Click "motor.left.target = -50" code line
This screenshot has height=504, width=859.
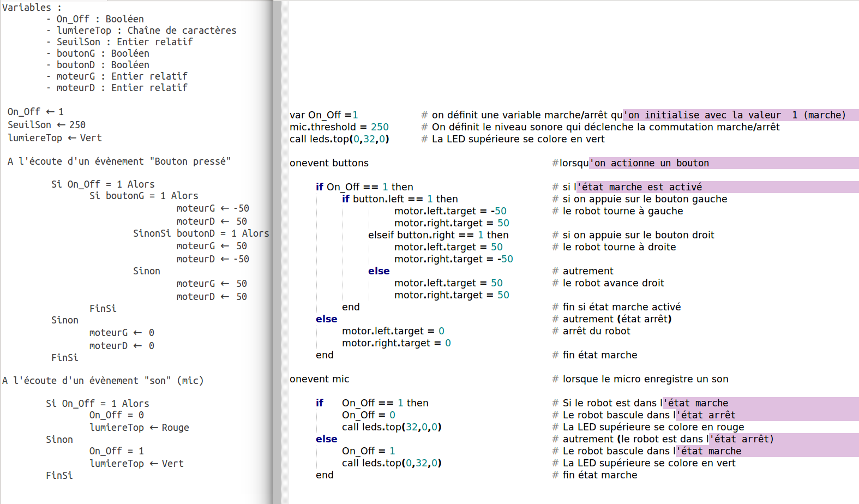click(x=450, y=211)
